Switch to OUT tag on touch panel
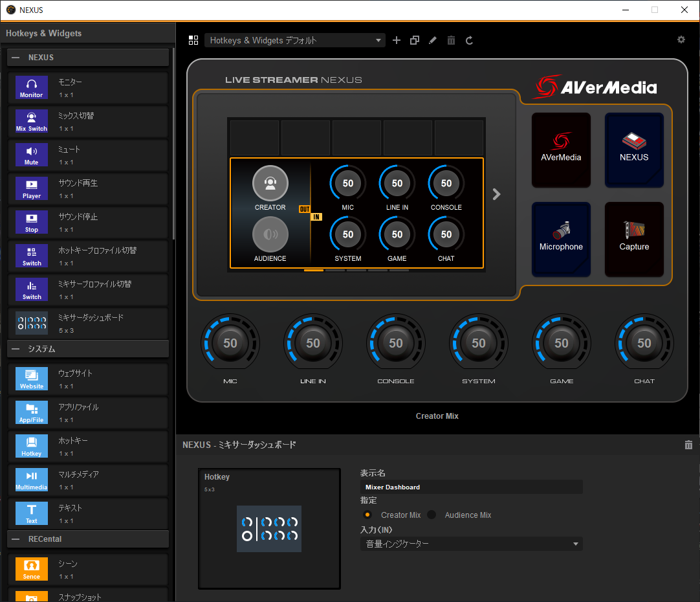Viewport: 700px width, 602px height. pos(305,209)
